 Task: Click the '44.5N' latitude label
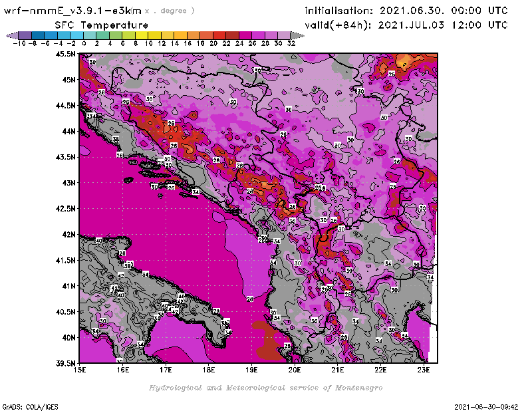(66, 106)
